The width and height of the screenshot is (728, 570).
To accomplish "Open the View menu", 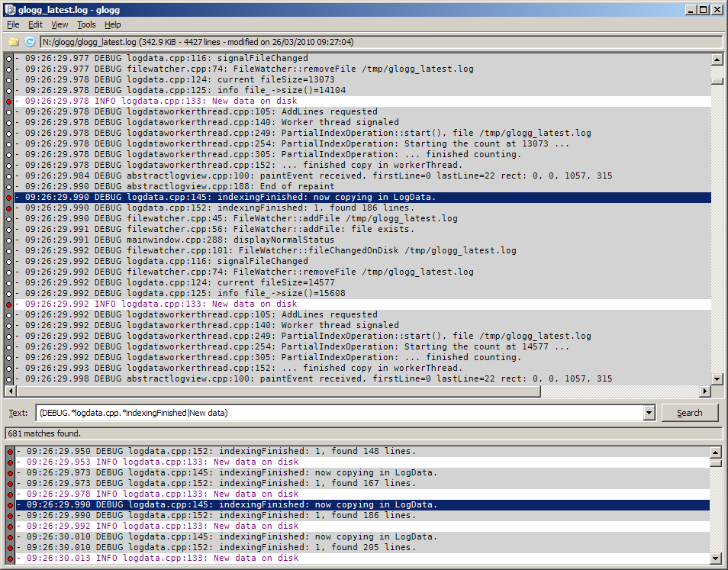I will click(60, 24).
